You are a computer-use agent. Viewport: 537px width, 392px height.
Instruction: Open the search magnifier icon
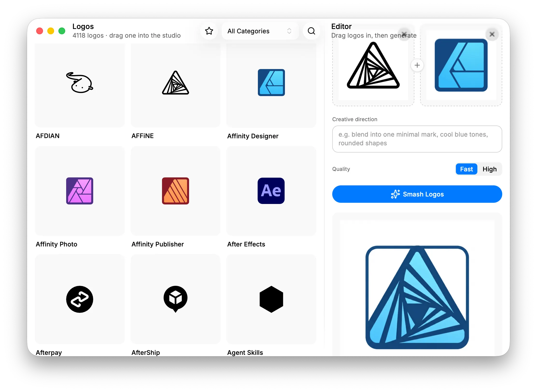click(x=311, y=31)
